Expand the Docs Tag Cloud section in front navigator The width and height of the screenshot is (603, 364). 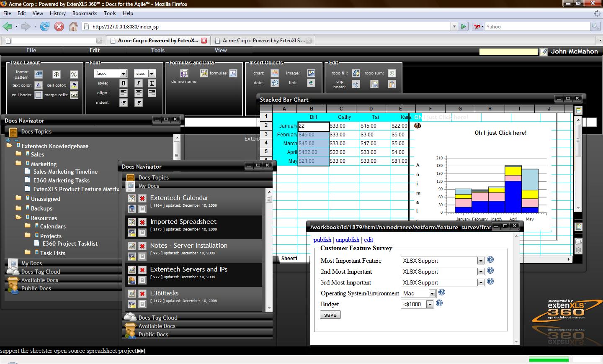(197, 318)
